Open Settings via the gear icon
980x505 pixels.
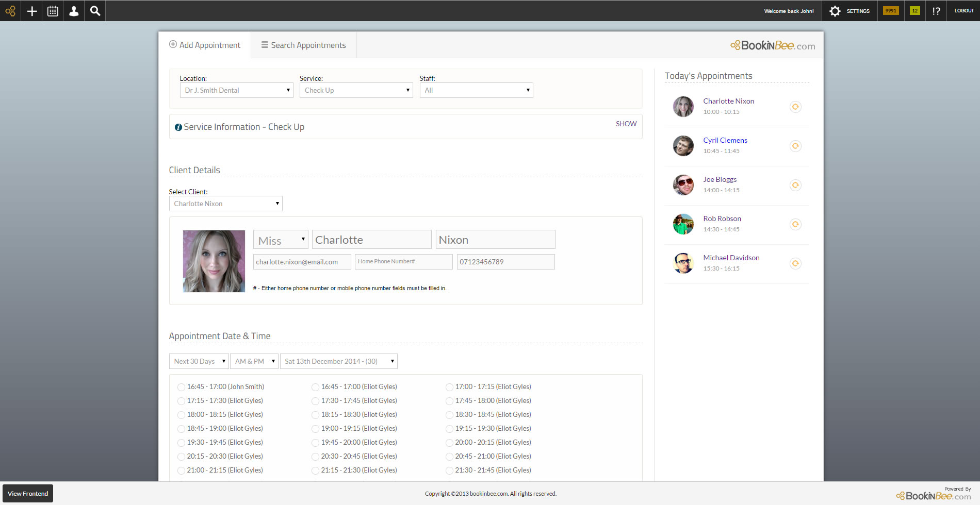point(835,11)
